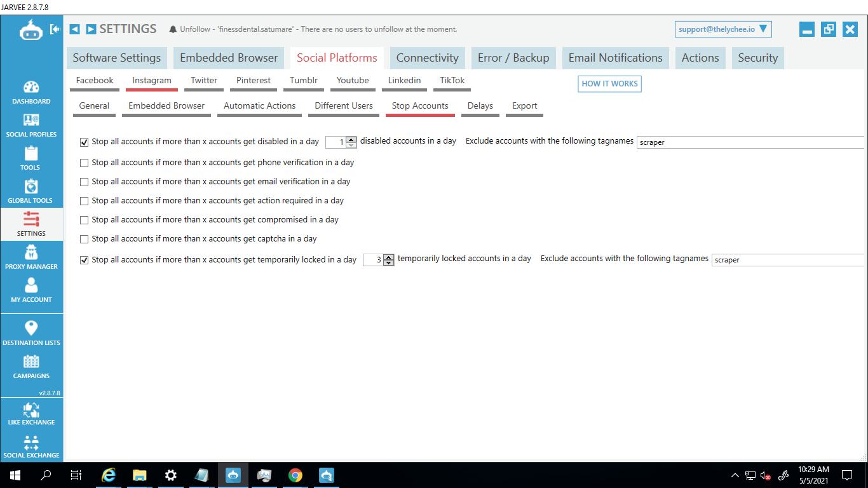
Task: Open taskbar search icon
Action: tap(46, 475)
